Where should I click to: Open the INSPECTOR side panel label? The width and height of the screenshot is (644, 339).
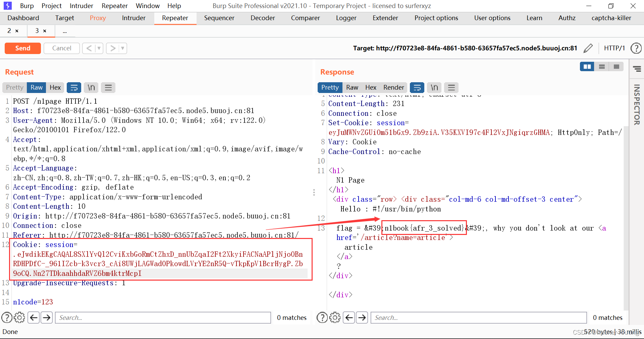tap(637, 105)
